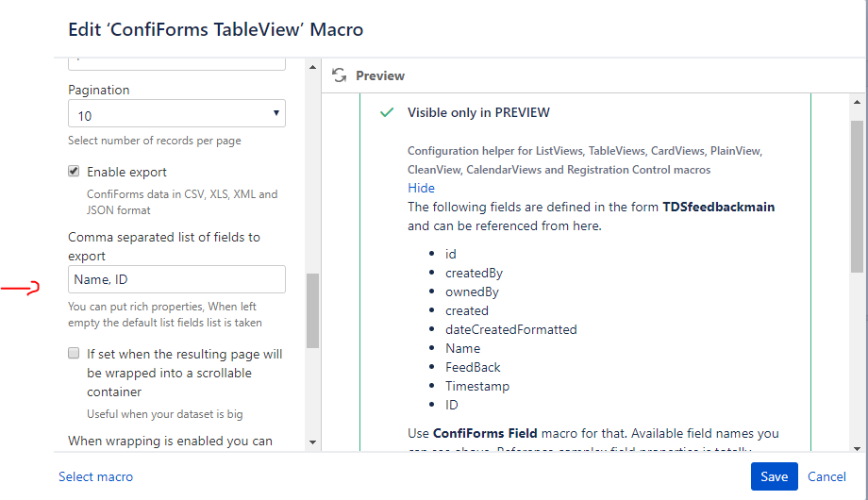
Task: Click the up arrow of the settings panel scrollbar
Action: point(313,67)
